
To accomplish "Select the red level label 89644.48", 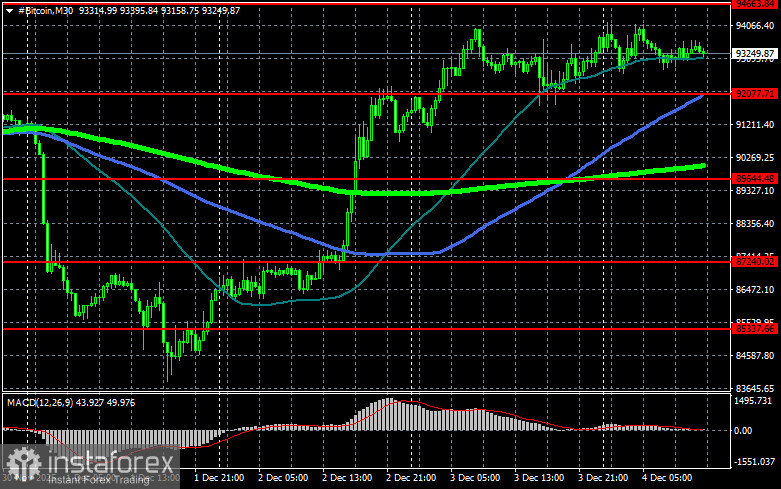I will click(x=755, y=178).
